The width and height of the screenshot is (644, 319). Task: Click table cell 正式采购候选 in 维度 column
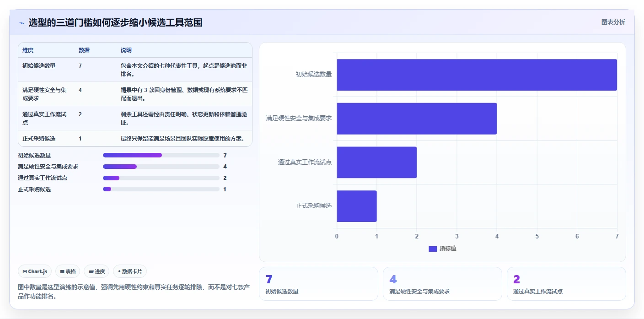point(39,138)
